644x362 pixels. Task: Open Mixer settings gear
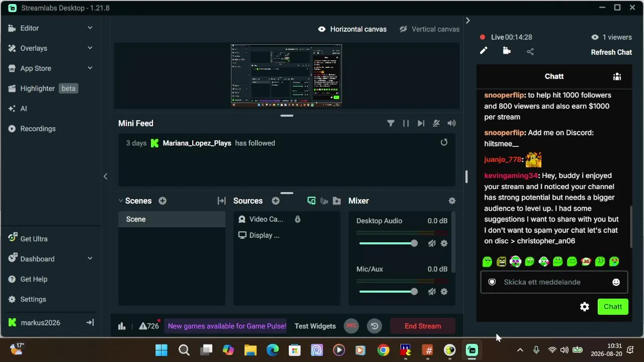[452, 201]
